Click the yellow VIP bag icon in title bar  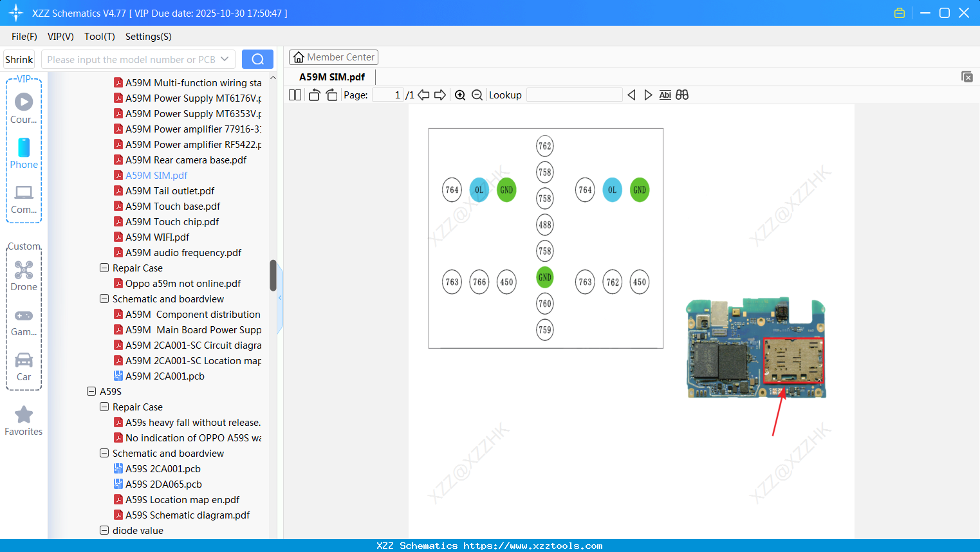900,13
